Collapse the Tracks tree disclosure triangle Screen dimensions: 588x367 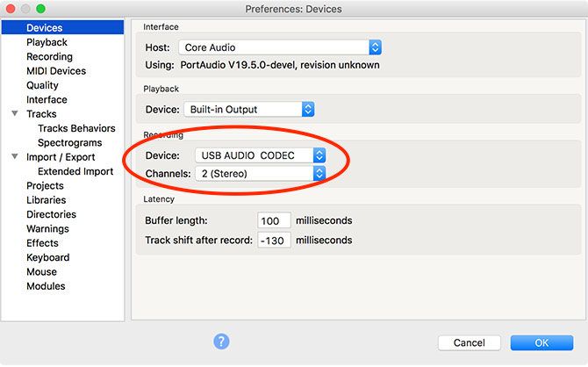(x=15, y=114)
